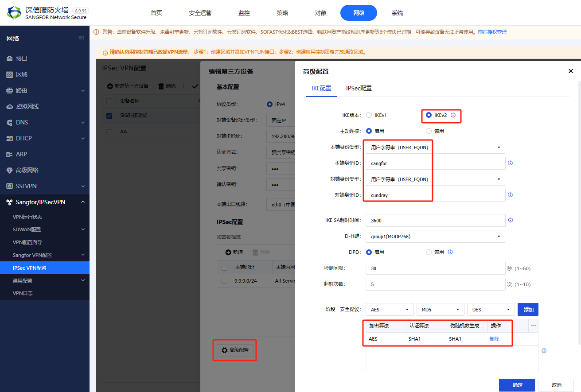Click the 路由 icon in the sidebar

coord(9,90)
